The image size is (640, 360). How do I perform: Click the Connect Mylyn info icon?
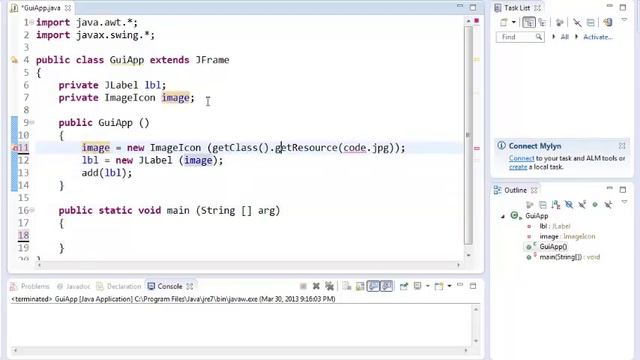[501, 145]
